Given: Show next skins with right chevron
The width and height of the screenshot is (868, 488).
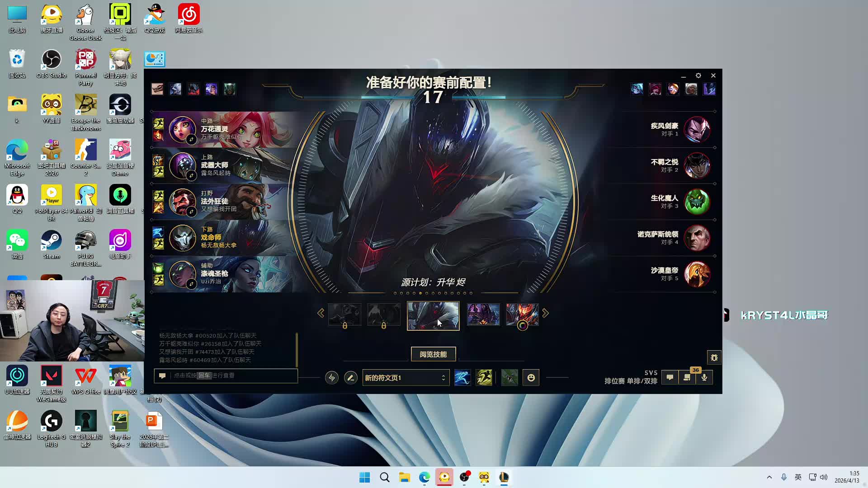Looking at the screenshot, I should (545, 313).
